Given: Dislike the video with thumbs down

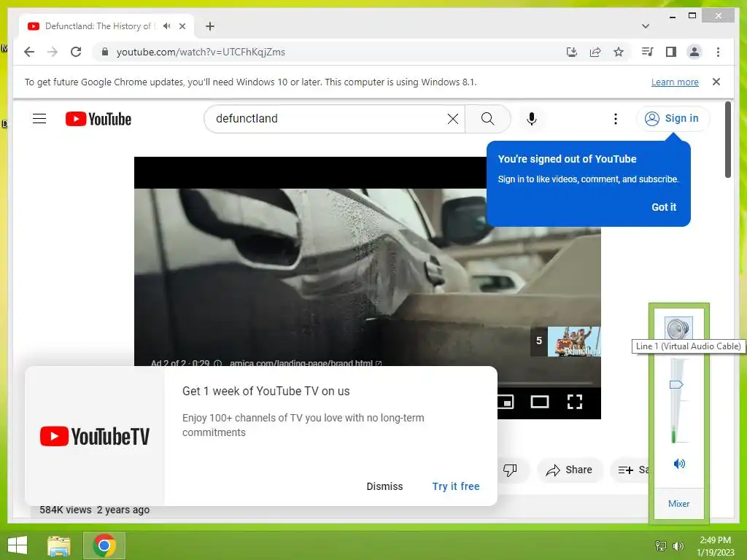Looking at the screenshot, I should 510,470.
